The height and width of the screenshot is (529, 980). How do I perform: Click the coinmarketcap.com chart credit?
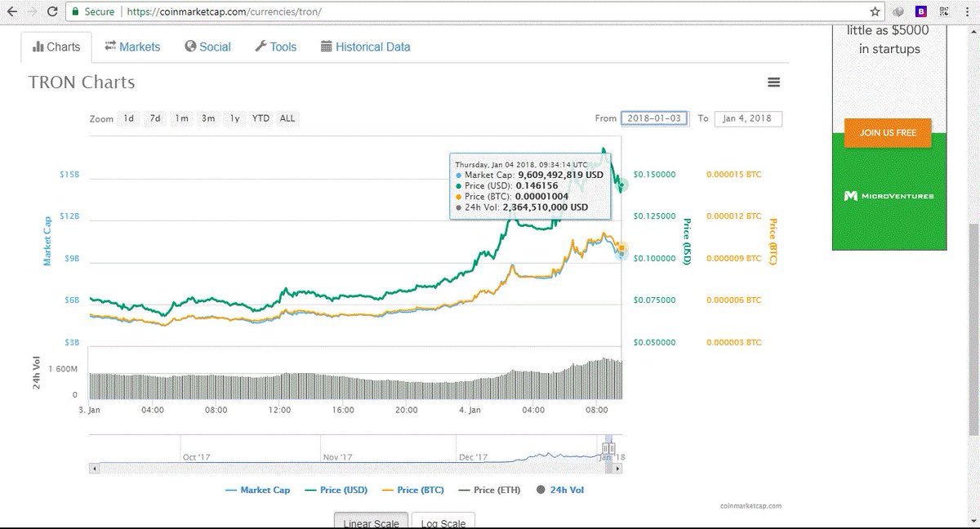point(751,506)
